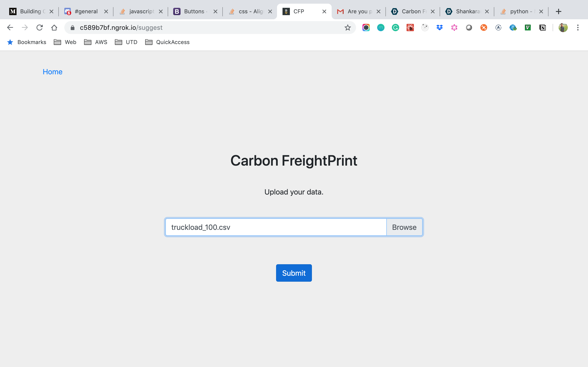The width and height of the screenshot is (588, 367).
Task: Open the Dropbox extension icon
Action: tap(439, 28)
